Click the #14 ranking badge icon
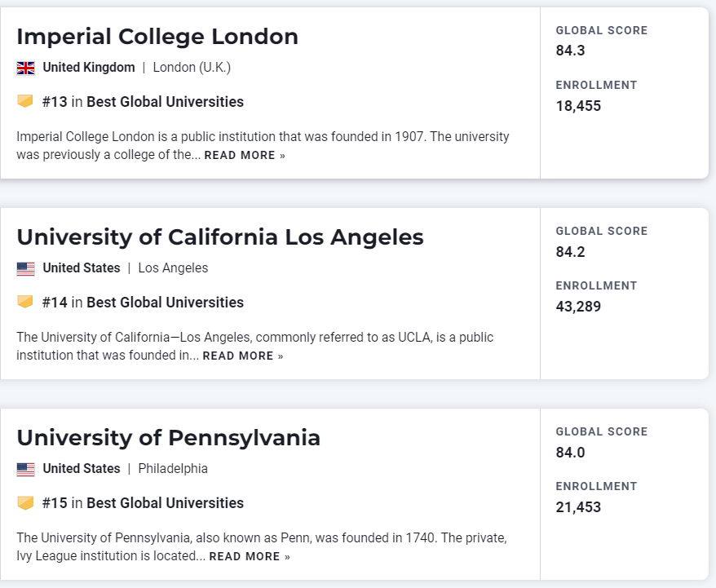This screenshot has width=716, height=588. (x=25, y=302)
